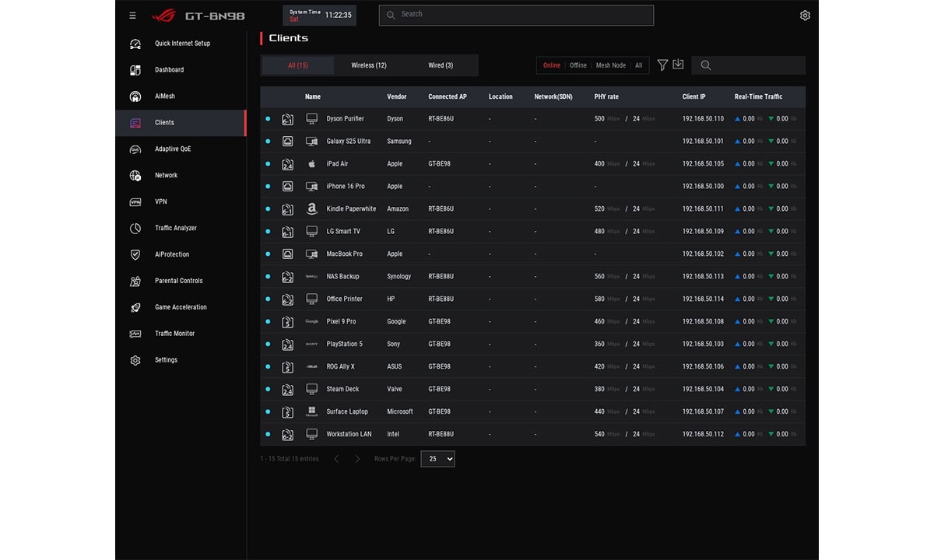The width and height of the screenshot is (934, 560).
Task: Click the Traffic Monitor sidebar icon
Action: click(135, 334)
